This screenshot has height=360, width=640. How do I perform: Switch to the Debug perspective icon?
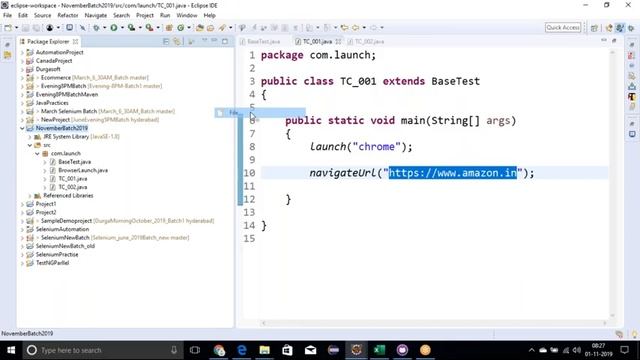click(x=631, y=28)
